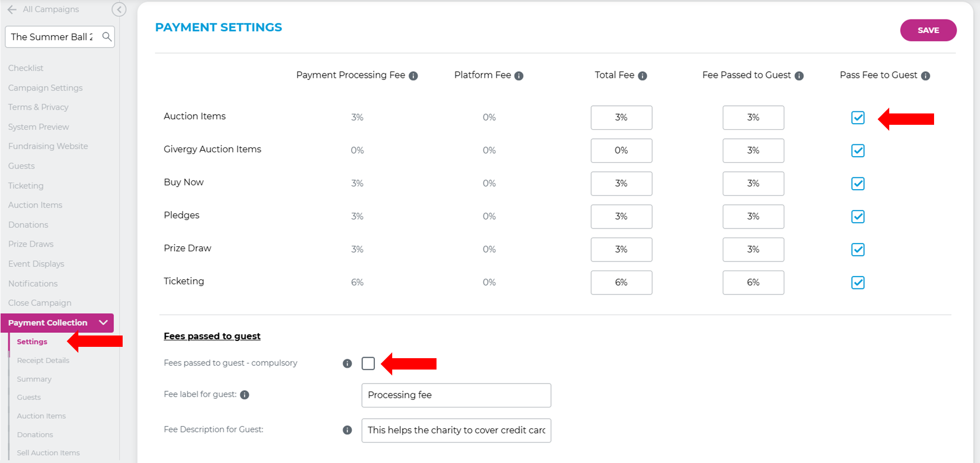The width and height of the screenshot is (980, 463).
Task: Click the campaign search magnifier icon
Action: point(107,37)
